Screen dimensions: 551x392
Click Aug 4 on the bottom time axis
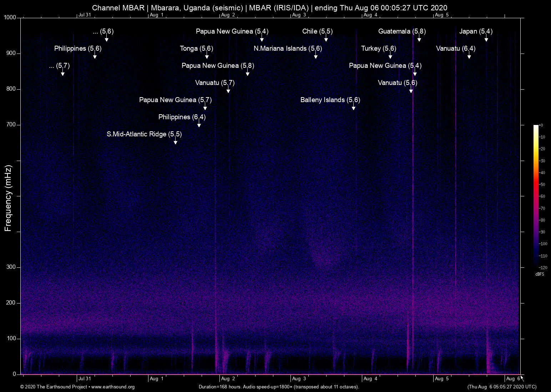(x=370, y=379)
